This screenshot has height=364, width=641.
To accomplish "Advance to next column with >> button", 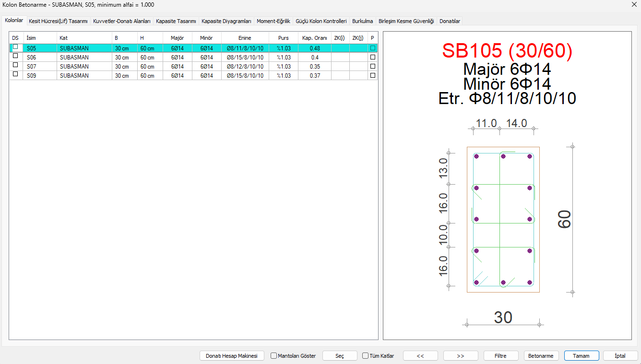I will (x=461, y=356).
